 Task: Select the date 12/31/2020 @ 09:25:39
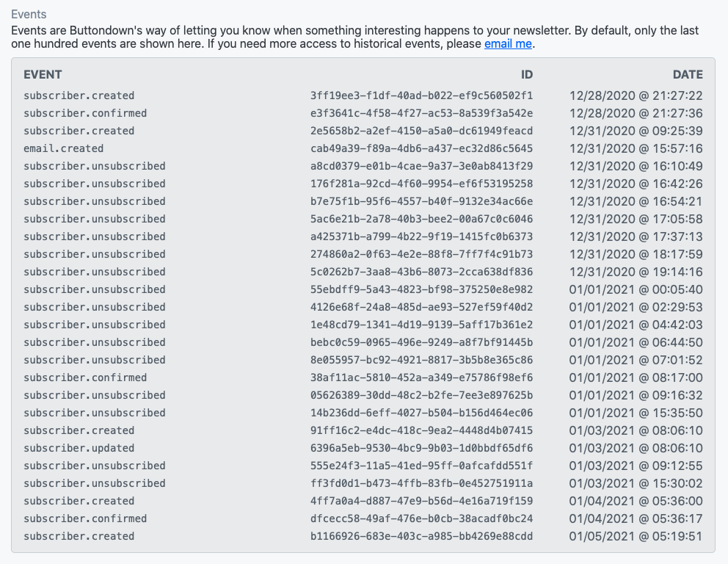[636, 131]
